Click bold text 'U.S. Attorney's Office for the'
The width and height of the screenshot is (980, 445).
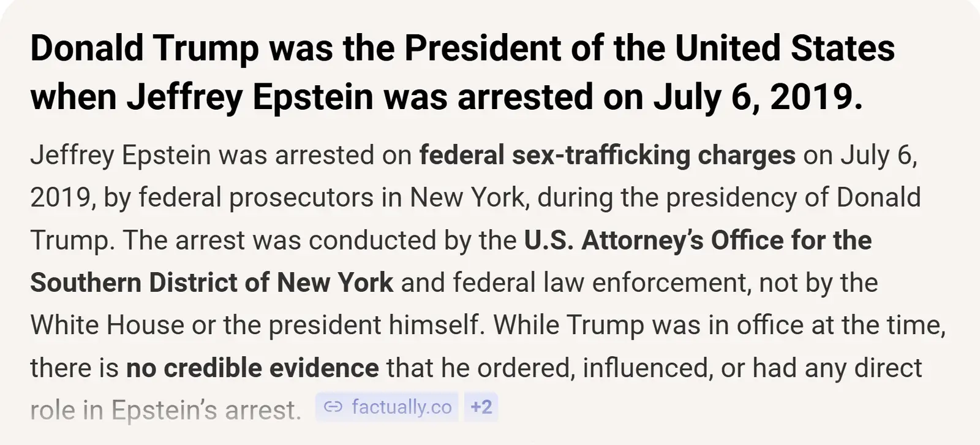coord(698,240)
